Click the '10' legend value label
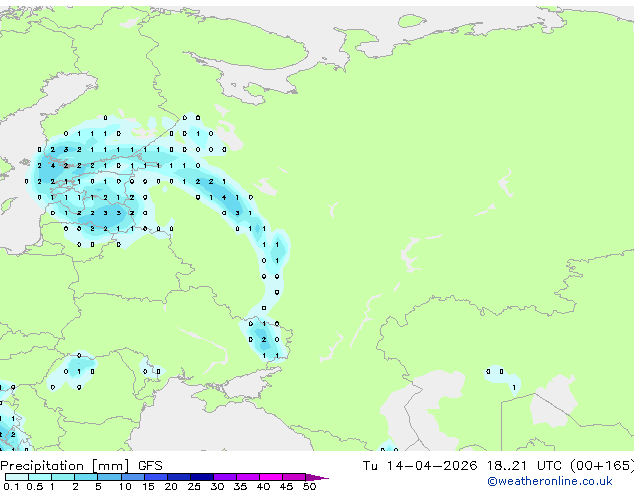Image resolution: width=634 pixels, height=490 pixels. point(125,486)
